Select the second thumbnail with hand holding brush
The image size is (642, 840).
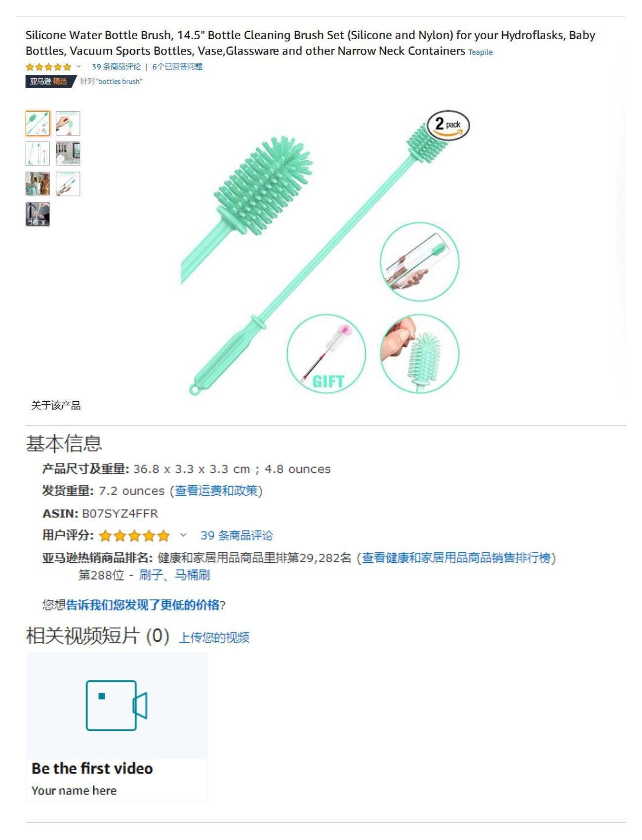point(68,124)
